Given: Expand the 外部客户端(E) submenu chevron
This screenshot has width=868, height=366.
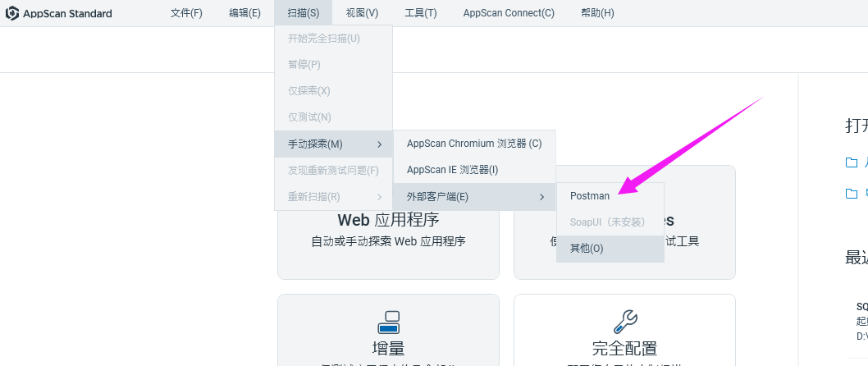Looking at the screenshot, I should point(541,196).
